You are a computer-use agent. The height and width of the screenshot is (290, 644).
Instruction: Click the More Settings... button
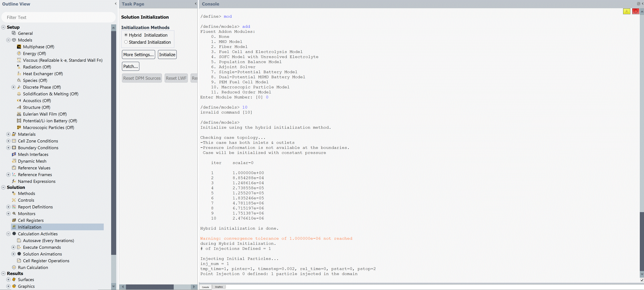point(139,55)
